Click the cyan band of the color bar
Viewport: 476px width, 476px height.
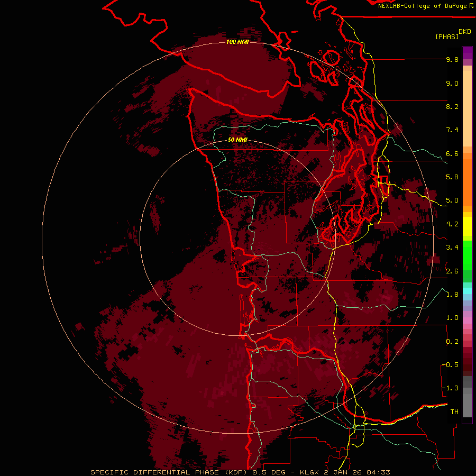point(467,290)
